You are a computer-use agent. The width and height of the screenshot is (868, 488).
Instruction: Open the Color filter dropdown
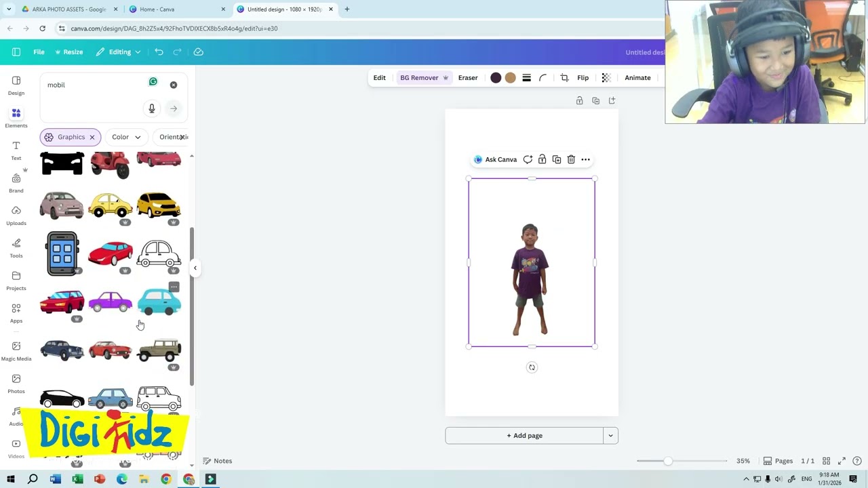pyautogui.click(x=126, y=137)
